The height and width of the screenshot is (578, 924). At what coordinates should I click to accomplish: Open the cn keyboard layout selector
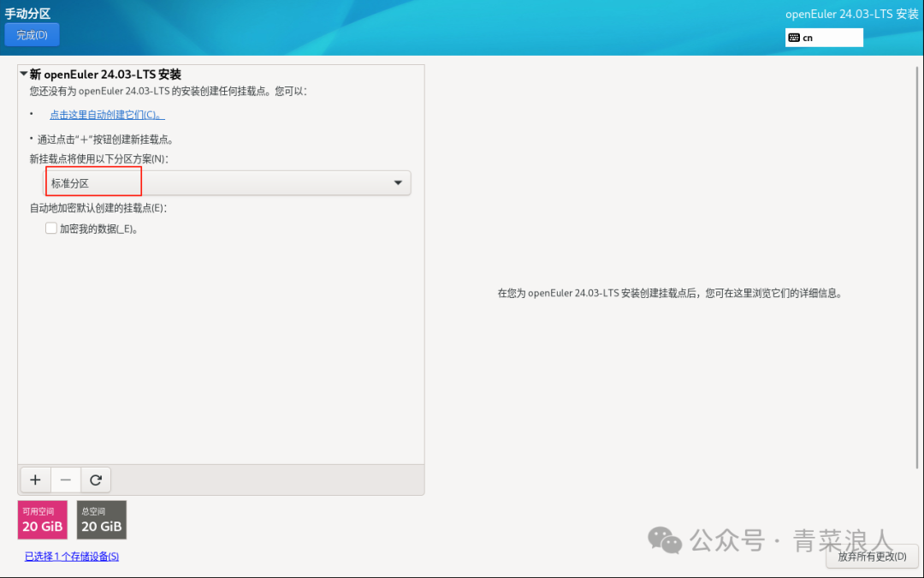point(824,37)
